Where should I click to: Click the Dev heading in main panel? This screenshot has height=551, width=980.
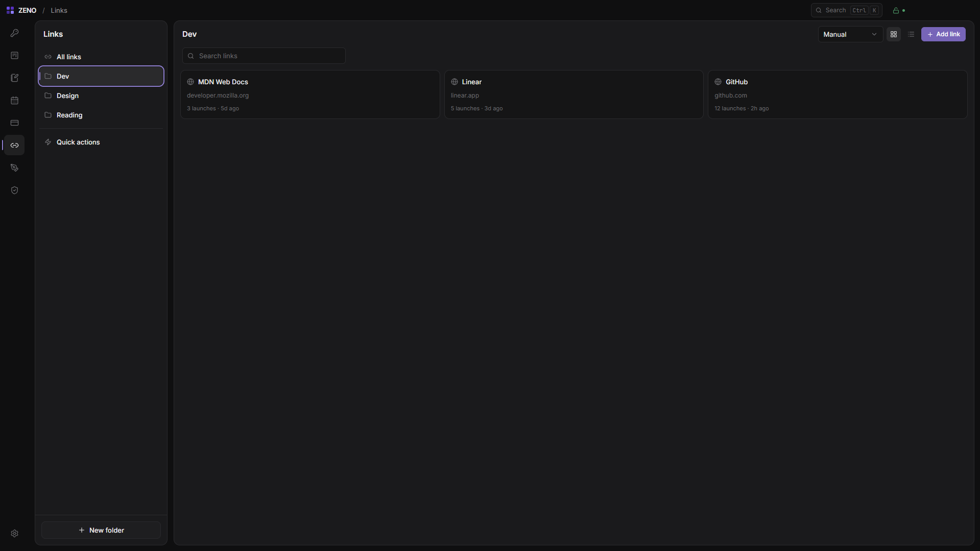pyautogui.click(x=189, y=34)
